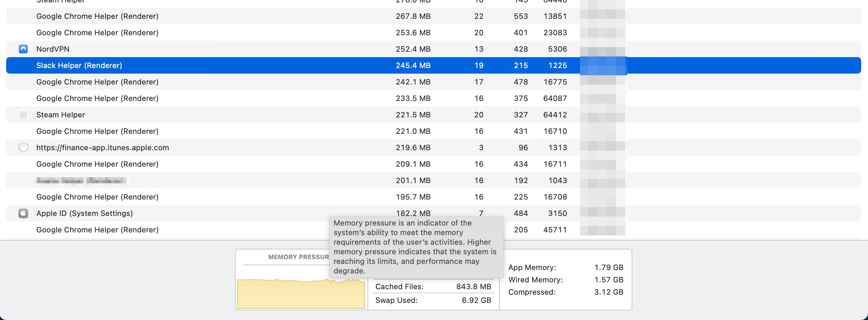Select Apple ID (System Settings) process

(x=85, y=213)
